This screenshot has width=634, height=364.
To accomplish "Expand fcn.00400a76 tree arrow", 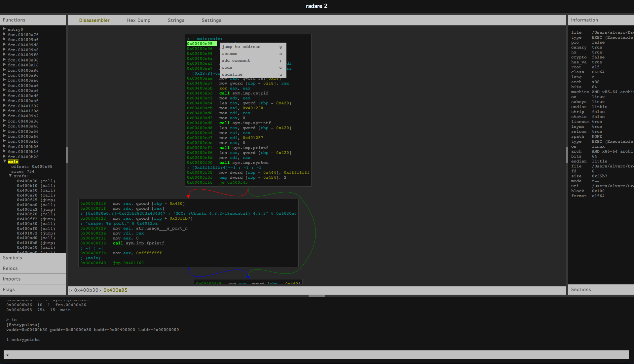I will [x=4, y=34].
